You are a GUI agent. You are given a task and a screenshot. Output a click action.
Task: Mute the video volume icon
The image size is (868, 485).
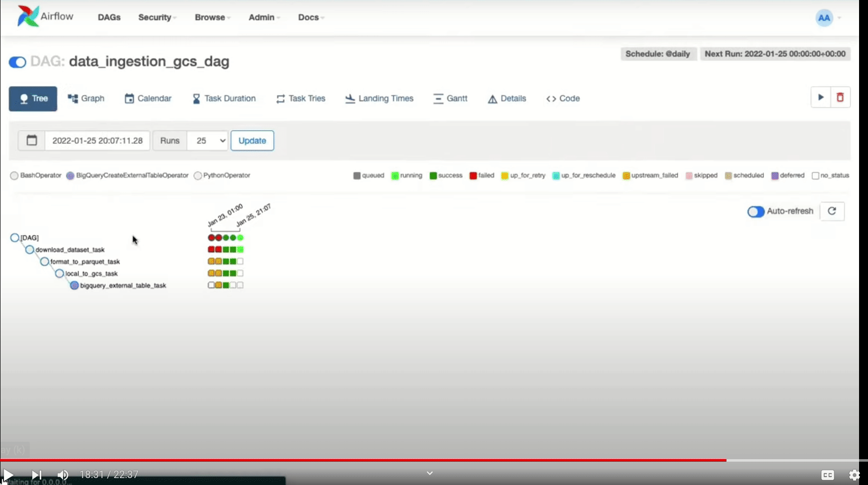pos(63,475)
